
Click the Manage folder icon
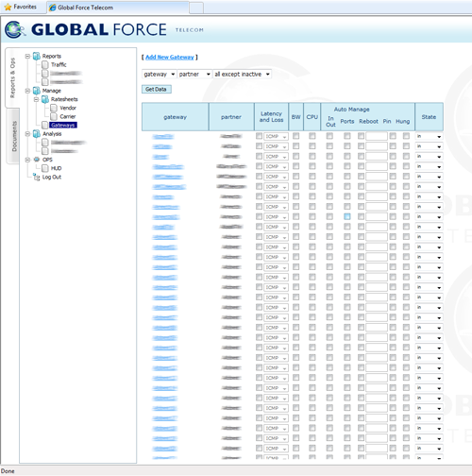(x=37, y=91)
